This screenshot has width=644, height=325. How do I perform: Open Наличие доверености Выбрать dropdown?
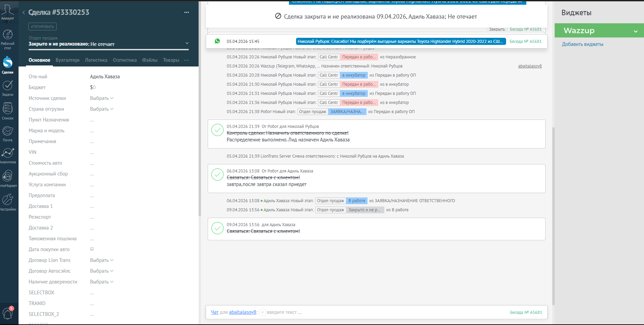click(x=101, y=282)
